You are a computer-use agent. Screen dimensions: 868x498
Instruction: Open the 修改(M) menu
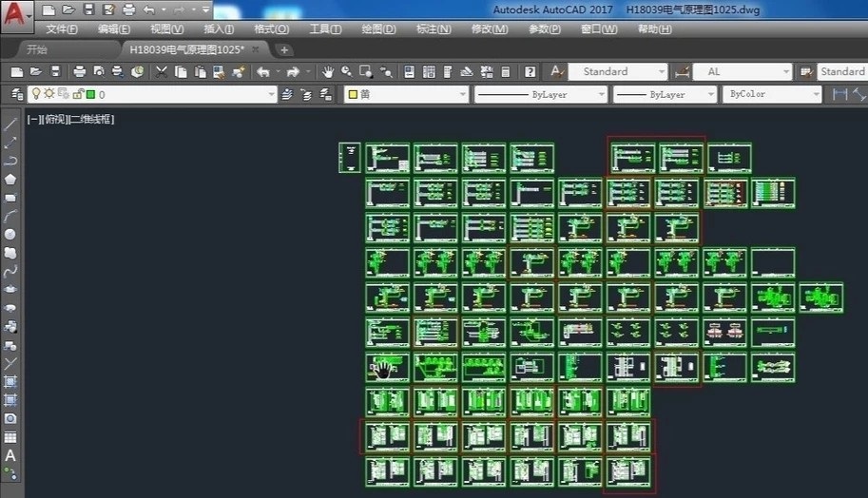click(490, 29)
